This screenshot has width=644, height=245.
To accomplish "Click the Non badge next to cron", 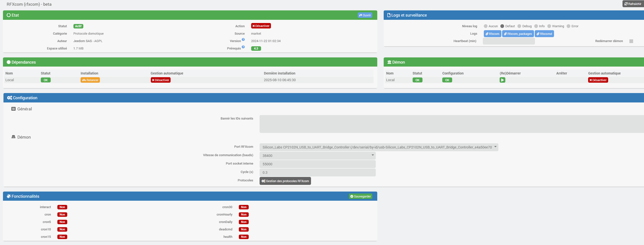I will click(62, 215).
